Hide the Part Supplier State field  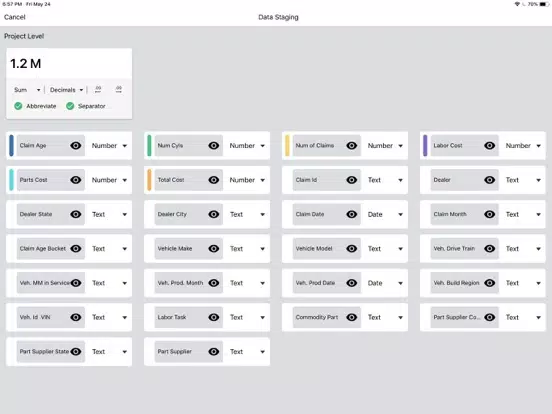[76, 351]
